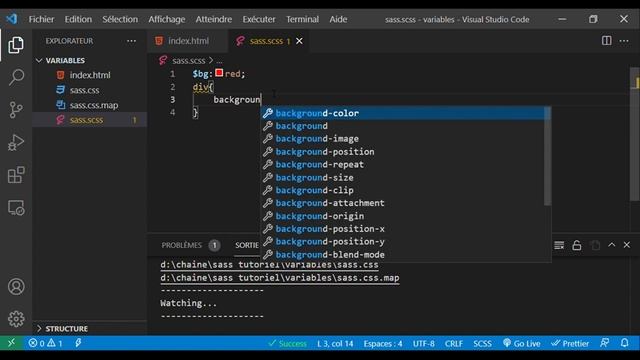Open the Terminal menu
Image resolution: width=640 pixels, height=360 pixels.
coord(302,19)
